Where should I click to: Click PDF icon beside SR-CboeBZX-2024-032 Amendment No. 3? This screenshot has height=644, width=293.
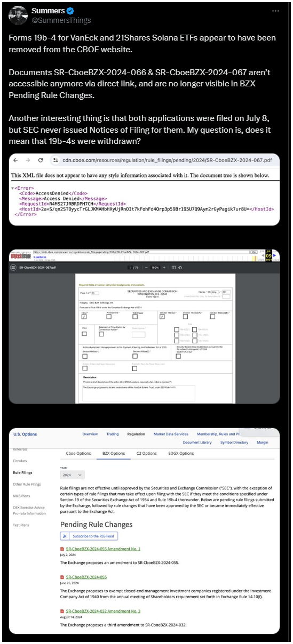tap(62, 611)
